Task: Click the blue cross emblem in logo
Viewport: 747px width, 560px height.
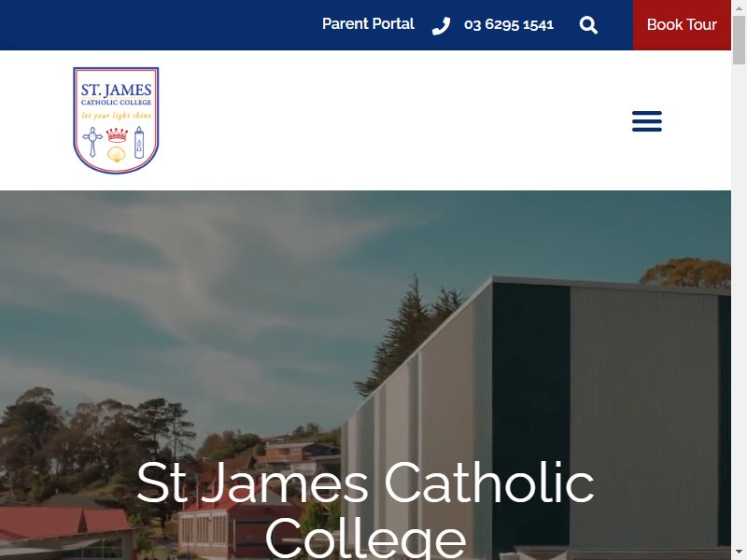Action: pos(92,142)
